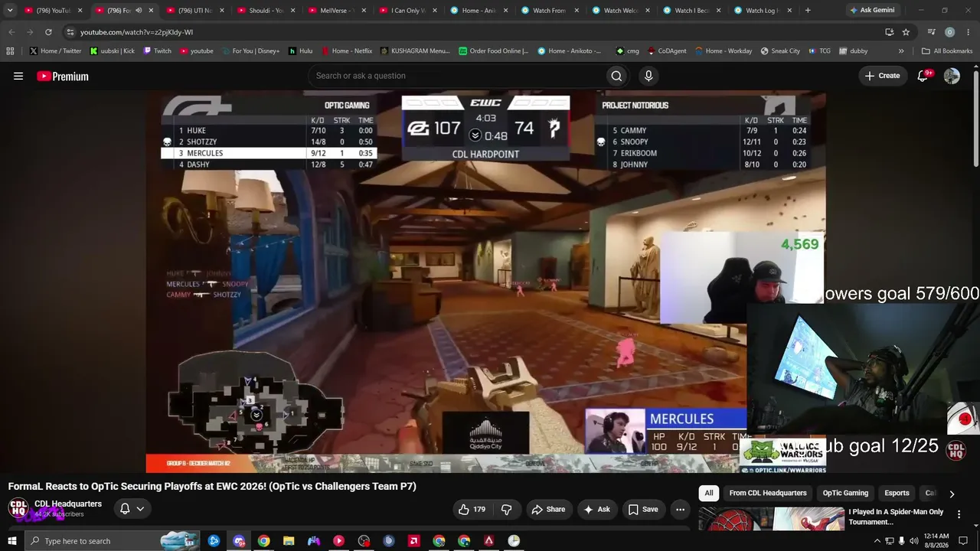Show hidden system tray icons
The width and height of the screenshot is (980, 551).
877,541
